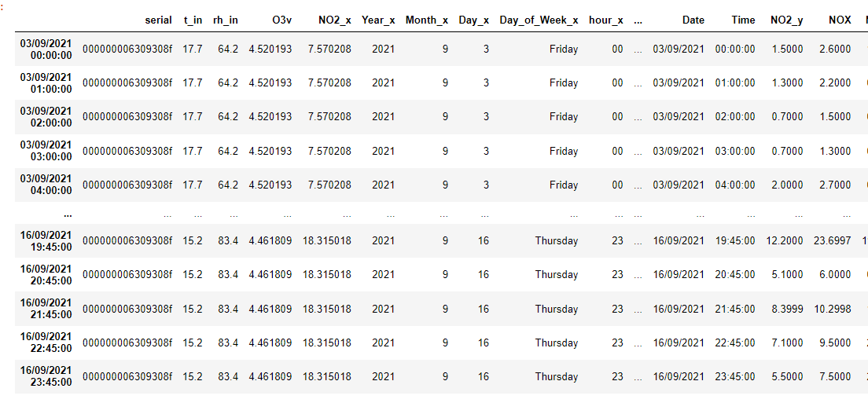Click NO2_y value 1.5000
This screenshot has width=868, height=403.
pos(787,49)
